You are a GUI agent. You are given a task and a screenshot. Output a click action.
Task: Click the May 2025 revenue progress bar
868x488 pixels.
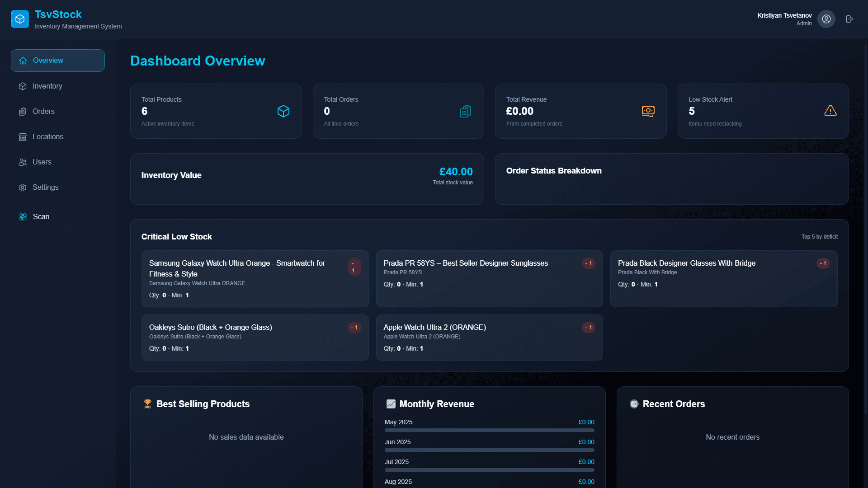[x=489, y=430]
